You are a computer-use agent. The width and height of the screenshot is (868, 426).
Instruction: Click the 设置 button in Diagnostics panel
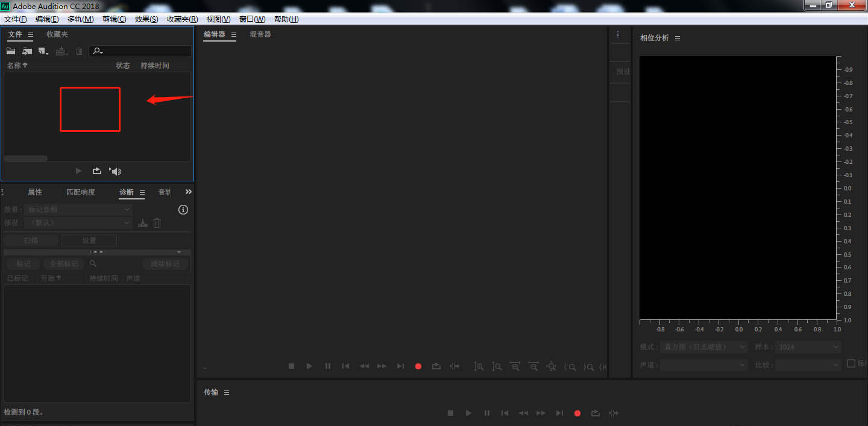(x=89, y=240)
